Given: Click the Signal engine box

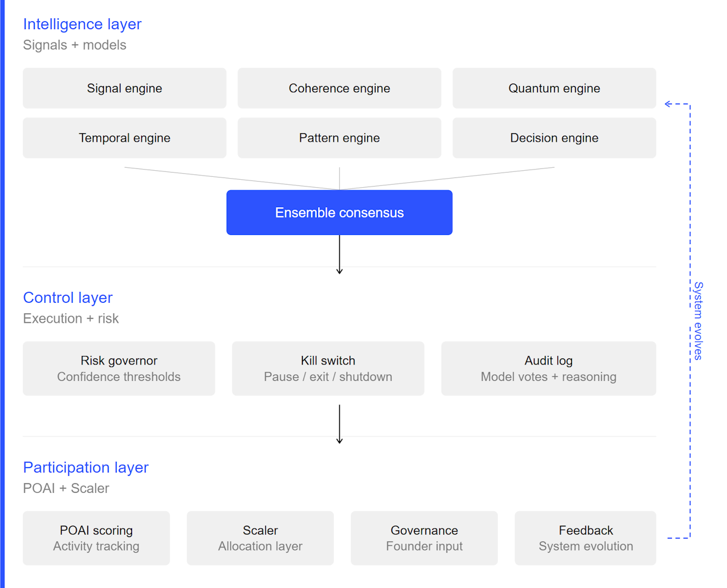Looking at the screenshot, I should (124, 88).
